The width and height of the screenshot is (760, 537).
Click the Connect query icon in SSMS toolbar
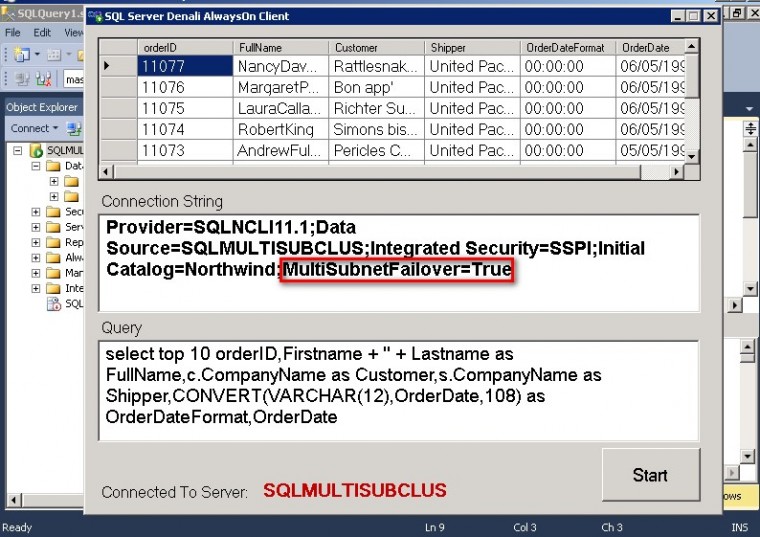click(x=22, y=79)
